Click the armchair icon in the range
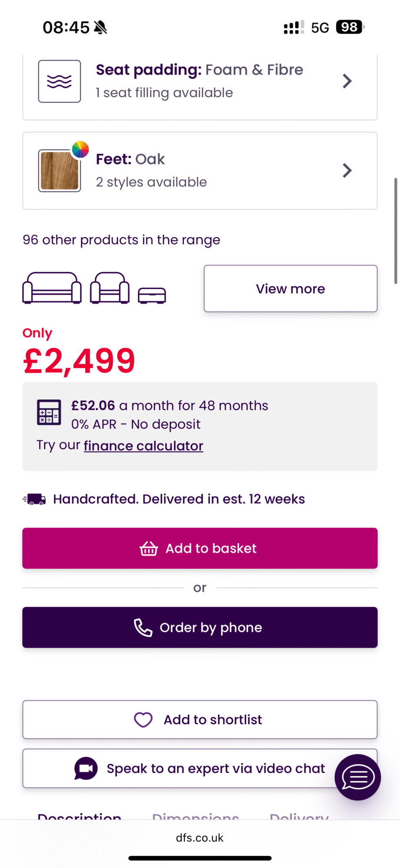The height and width of the screenshot is (868, 400). pos(110,288)
